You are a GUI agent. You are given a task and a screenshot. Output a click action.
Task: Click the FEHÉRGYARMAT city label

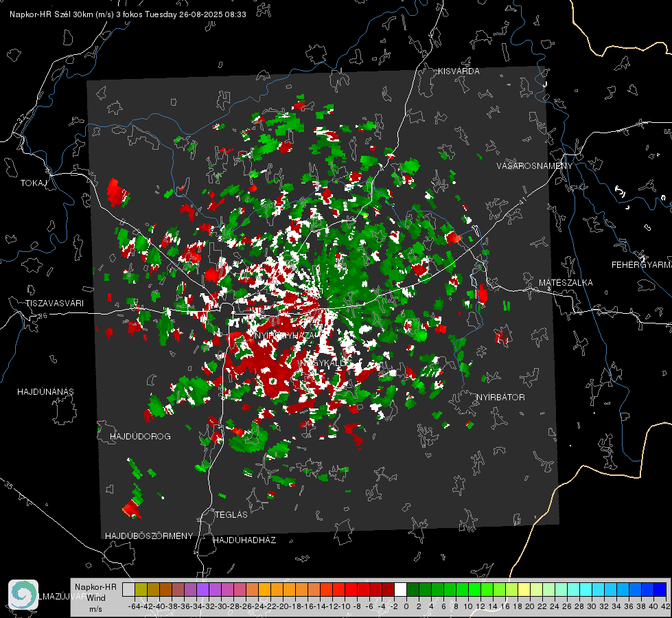click(641, 265)
